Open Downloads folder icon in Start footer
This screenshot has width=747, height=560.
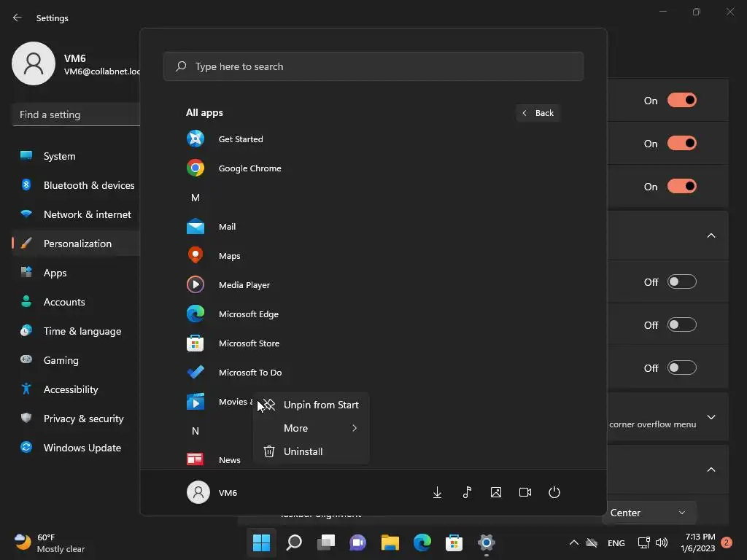437,492
